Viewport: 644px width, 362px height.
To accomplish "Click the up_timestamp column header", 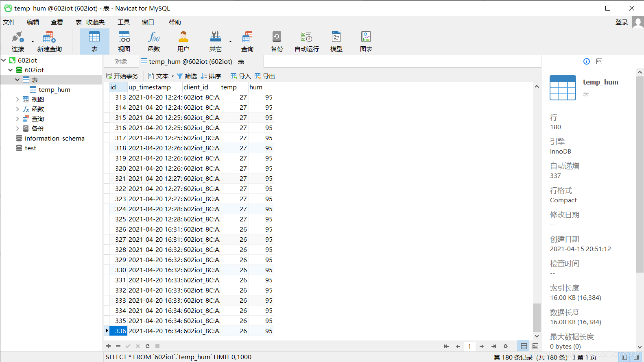I will tap(155, 87).
